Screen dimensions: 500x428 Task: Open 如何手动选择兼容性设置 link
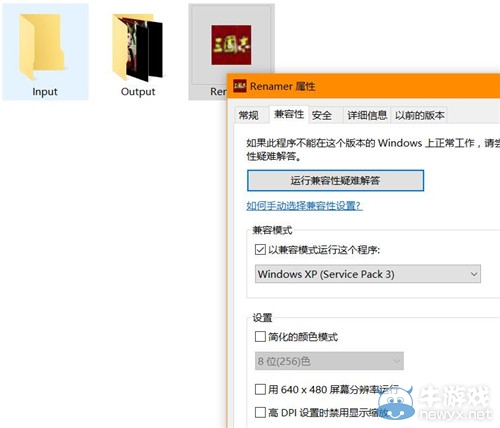coord(304,206)
